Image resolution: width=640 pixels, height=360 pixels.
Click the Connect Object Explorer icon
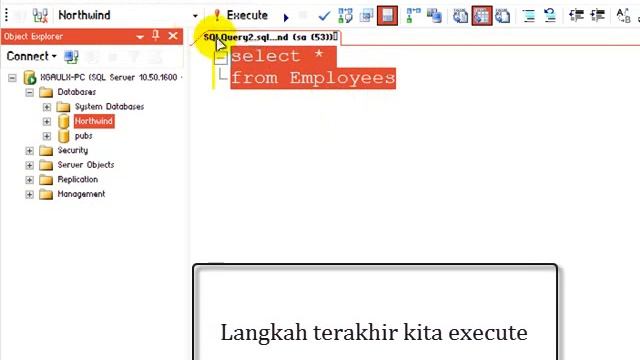[71, 57]
